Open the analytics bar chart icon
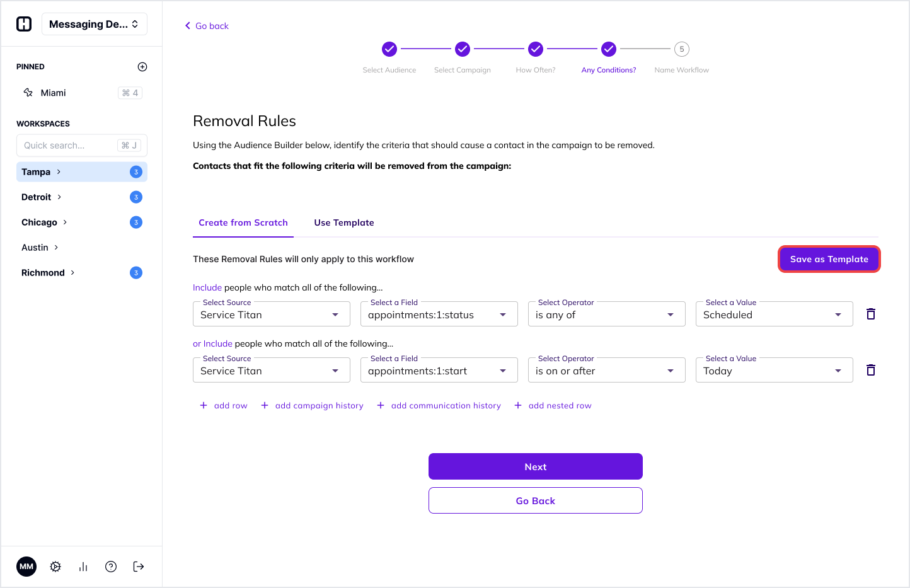The width and height of the screenshot is (910, 588). coord(83,567)
